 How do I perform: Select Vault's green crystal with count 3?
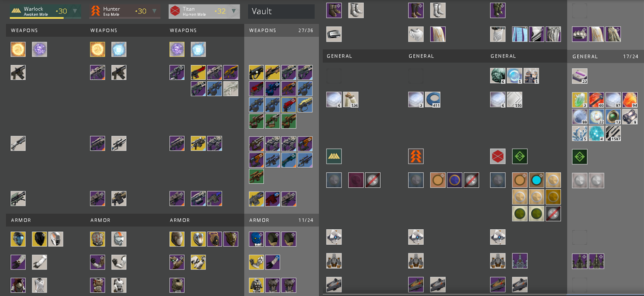[x=580, y=100]
